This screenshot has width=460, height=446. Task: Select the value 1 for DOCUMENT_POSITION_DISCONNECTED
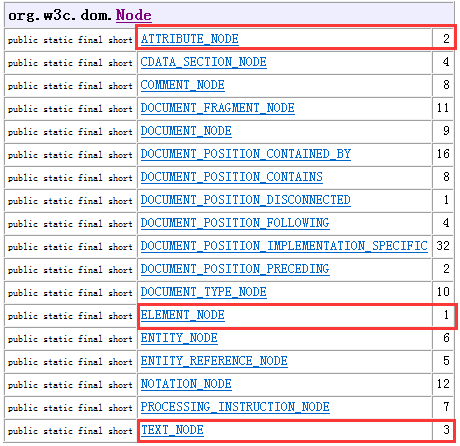(446, 200)
